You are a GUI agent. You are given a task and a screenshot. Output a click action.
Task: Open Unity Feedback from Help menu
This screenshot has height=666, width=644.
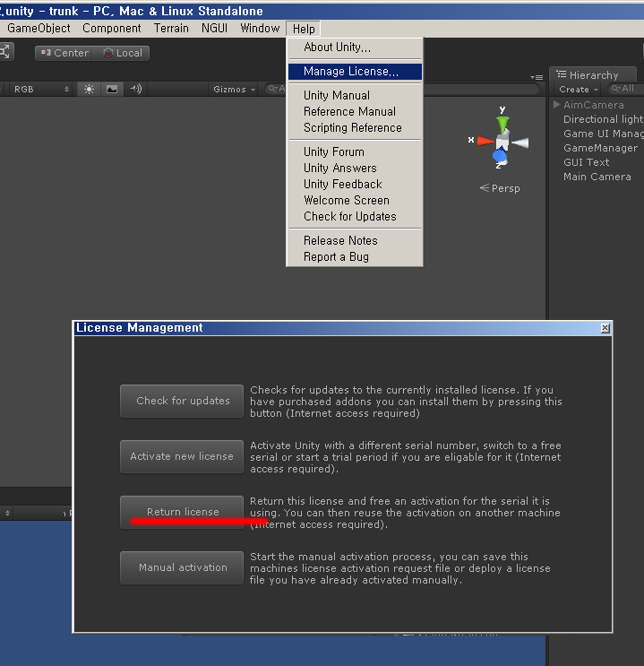point(355,185)
